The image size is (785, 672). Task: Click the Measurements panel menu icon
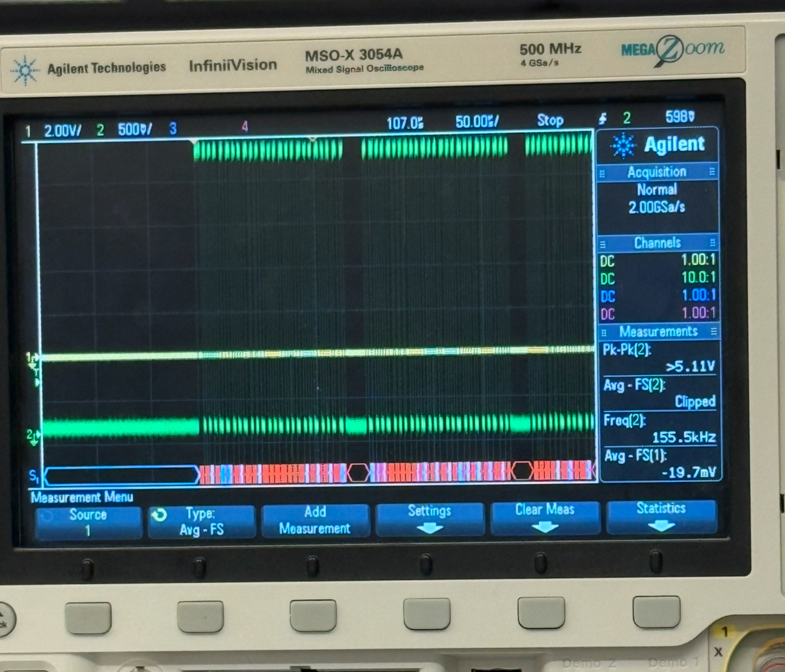713,332
